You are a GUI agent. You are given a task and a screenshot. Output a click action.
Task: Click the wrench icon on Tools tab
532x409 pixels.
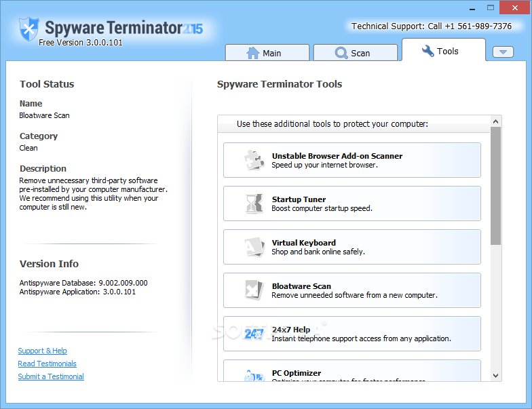click(427, 51)
